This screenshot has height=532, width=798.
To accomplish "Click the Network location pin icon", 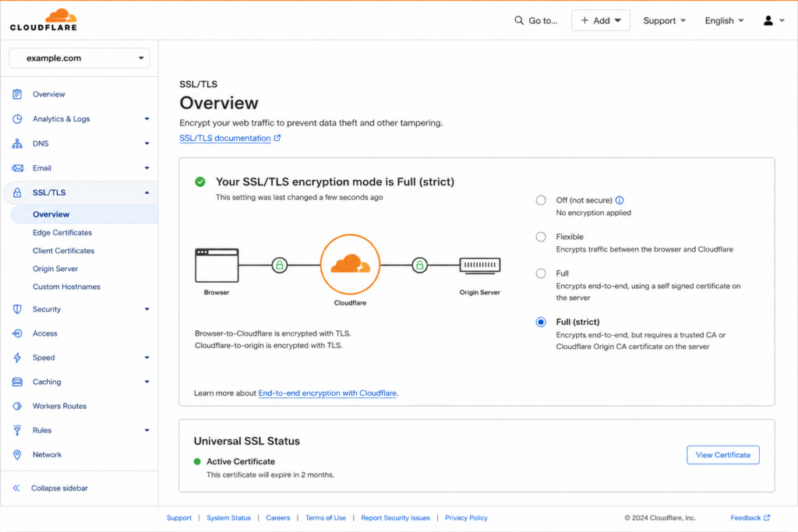I will [17, 455].
